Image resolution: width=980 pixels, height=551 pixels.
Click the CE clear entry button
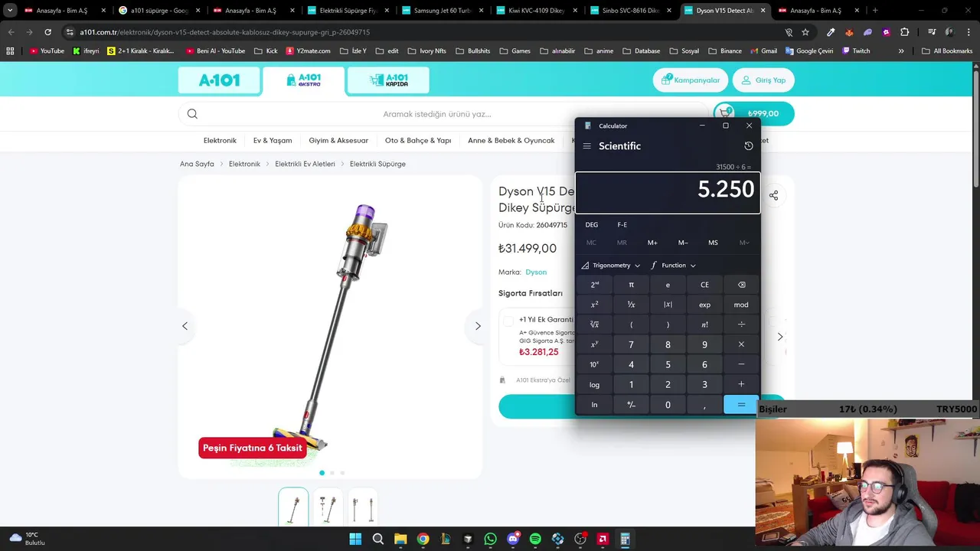(x=704, y=285)
